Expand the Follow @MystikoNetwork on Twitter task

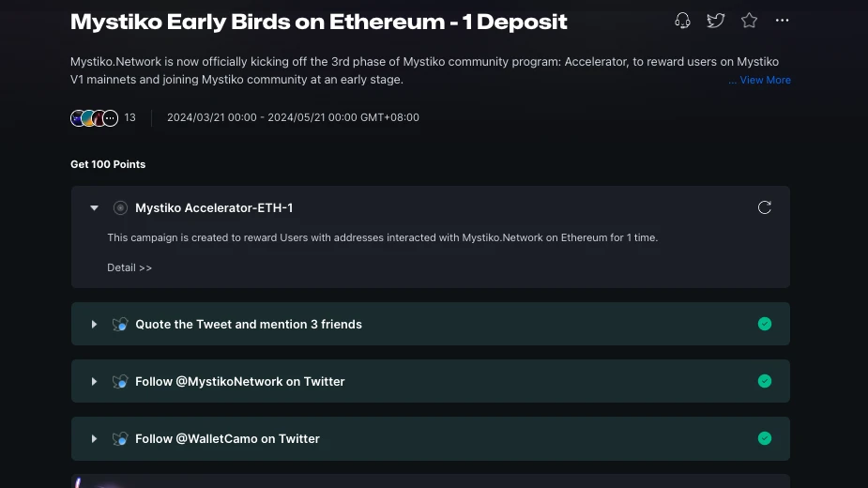[x=94, y=381]
